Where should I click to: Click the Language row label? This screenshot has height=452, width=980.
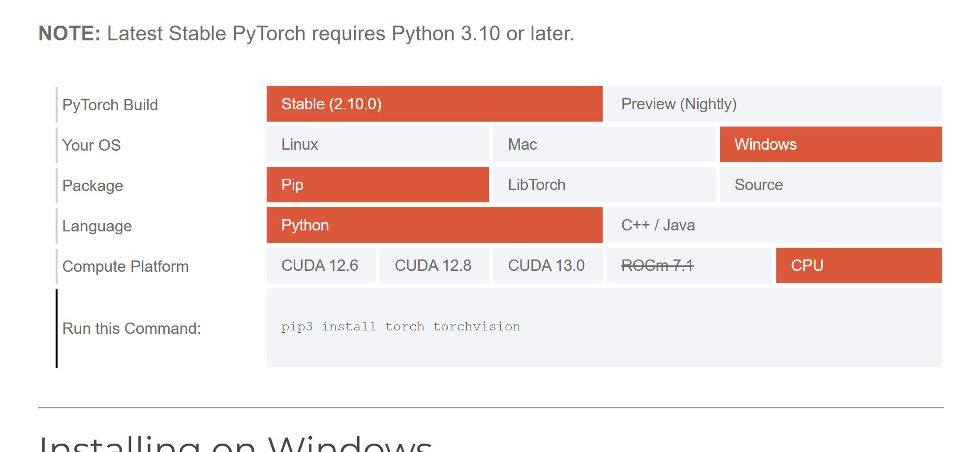(97, 226)
